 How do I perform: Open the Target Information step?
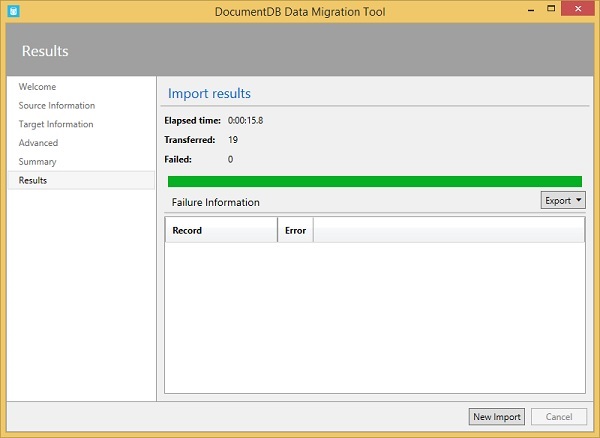[56, 124]
